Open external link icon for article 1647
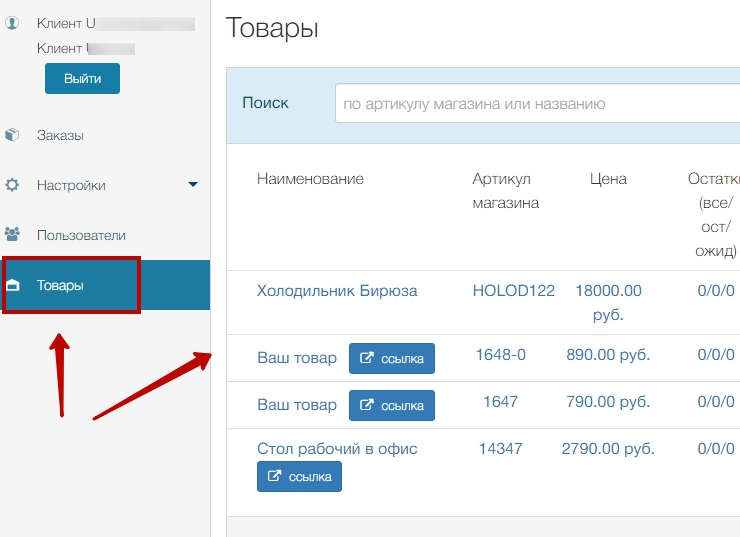Screen dimensions: 740x537 [x=367, y=405]
